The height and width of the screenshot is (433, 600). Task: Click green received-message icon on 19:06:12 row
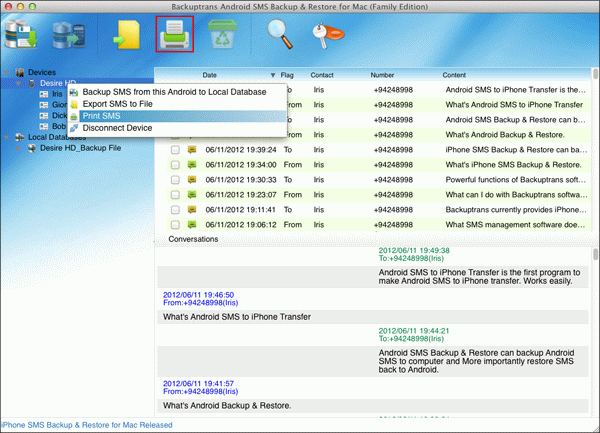[x=192, y=225]
